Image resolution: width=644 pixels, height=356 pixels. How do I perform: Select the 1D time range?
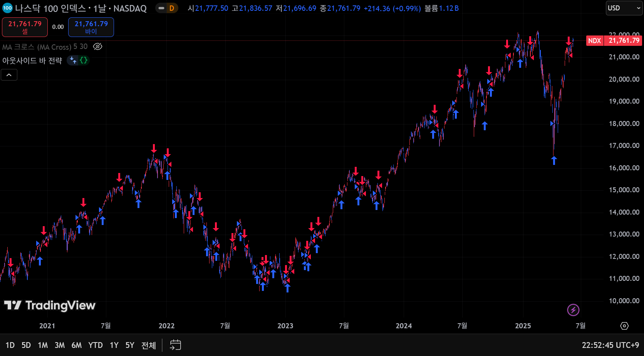(x=10, y=345)
